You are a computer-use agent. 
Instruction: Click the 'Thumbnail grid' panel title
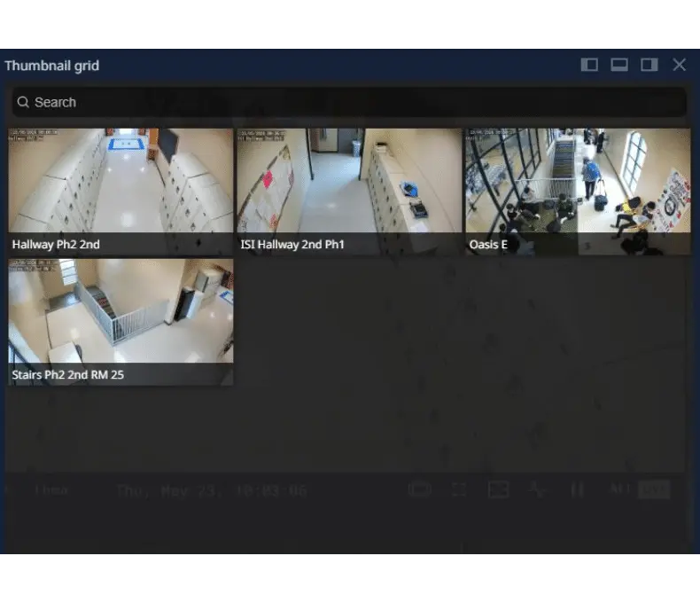coord(51,66)
